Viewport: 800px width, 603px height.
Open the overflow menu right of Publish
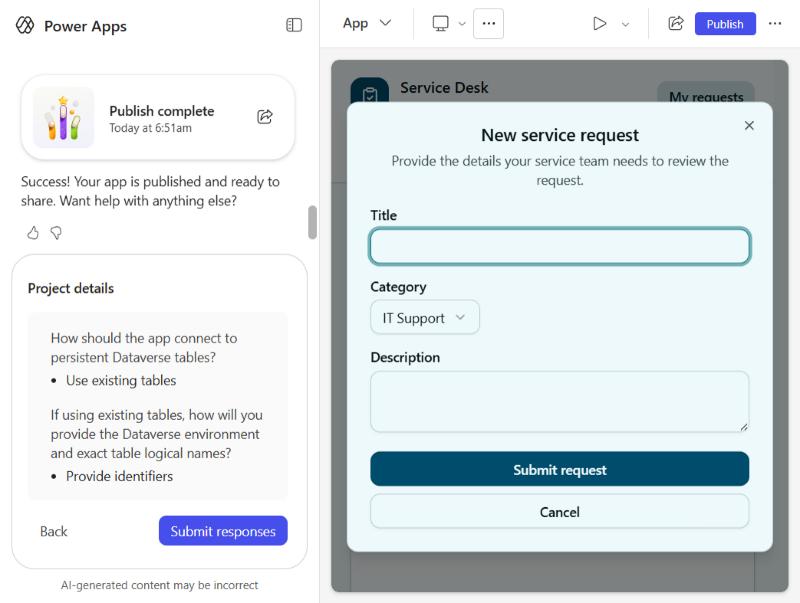[x=774, y=23]
